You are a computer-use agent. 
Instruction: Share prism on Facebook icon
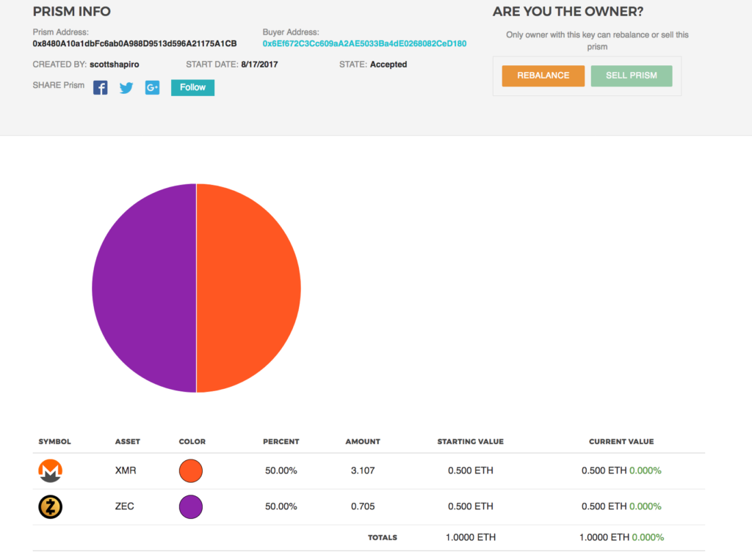pos(101,87)
